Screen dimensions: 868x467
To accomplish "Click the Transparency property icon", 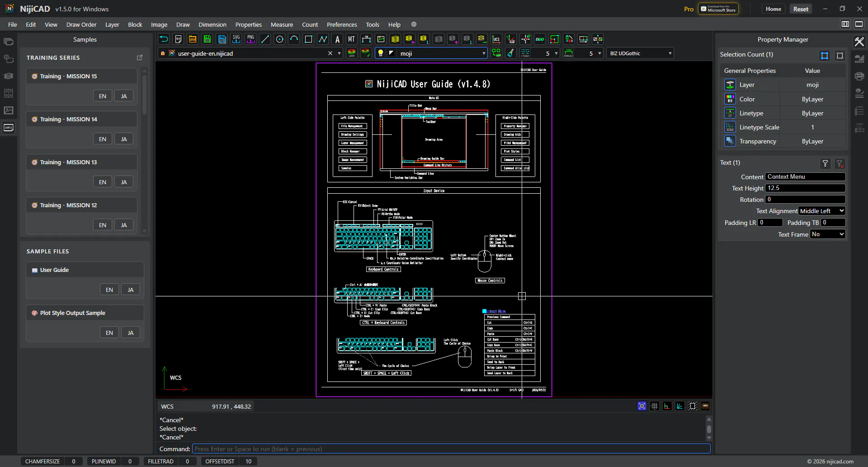I will tap(730, 141).
